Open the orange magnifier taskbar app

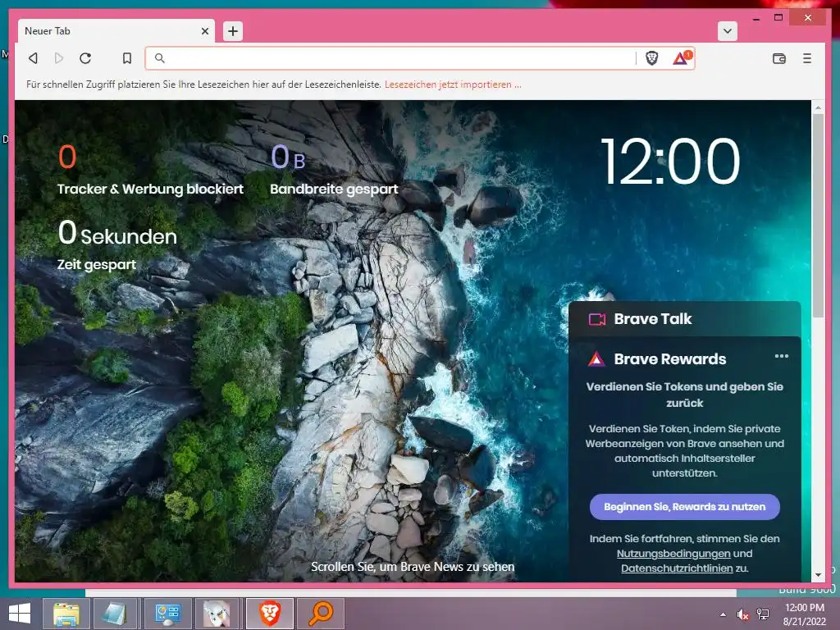[321, 614]
